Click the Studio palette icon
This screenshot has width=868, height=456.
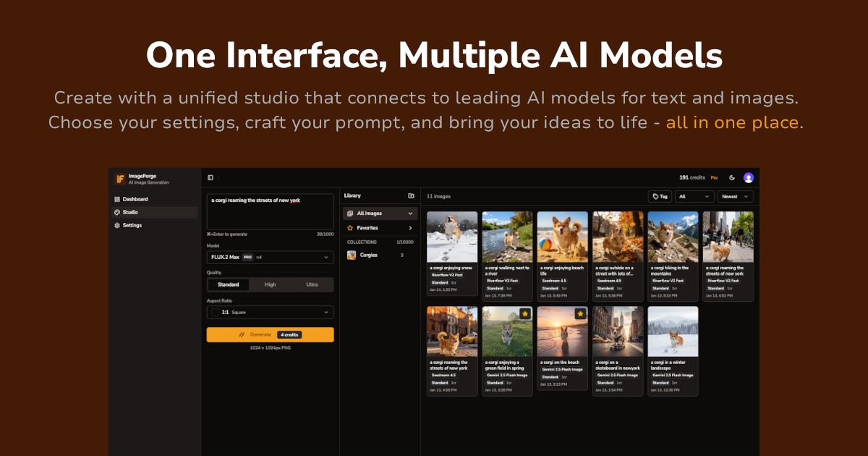coord(116,211)
